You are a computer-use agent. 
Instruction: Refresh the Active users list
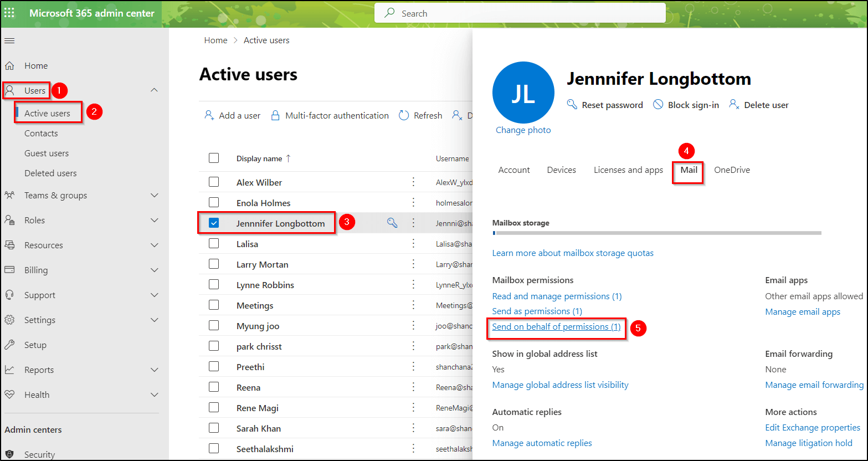(x=420, y=115)
